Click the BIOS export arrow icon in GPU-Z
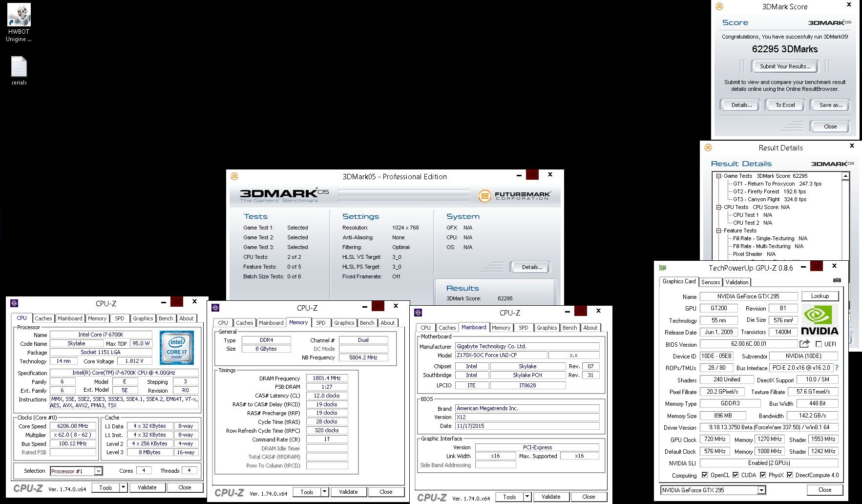 (804, 344)
